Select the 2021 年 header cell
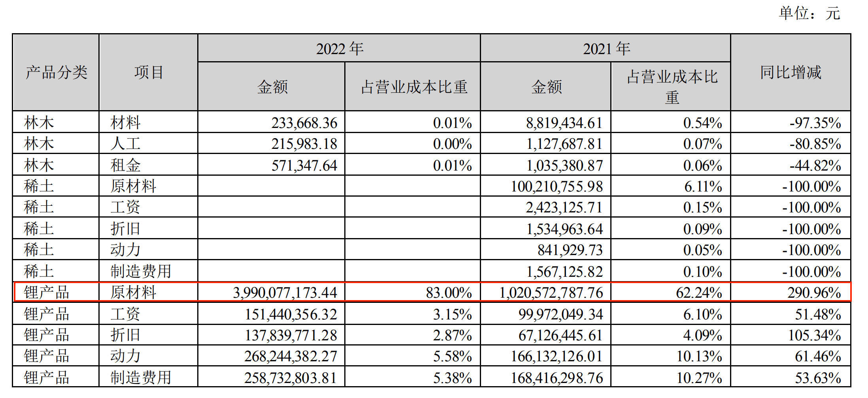This screenshot has width=868, height=398. (606, 49)
